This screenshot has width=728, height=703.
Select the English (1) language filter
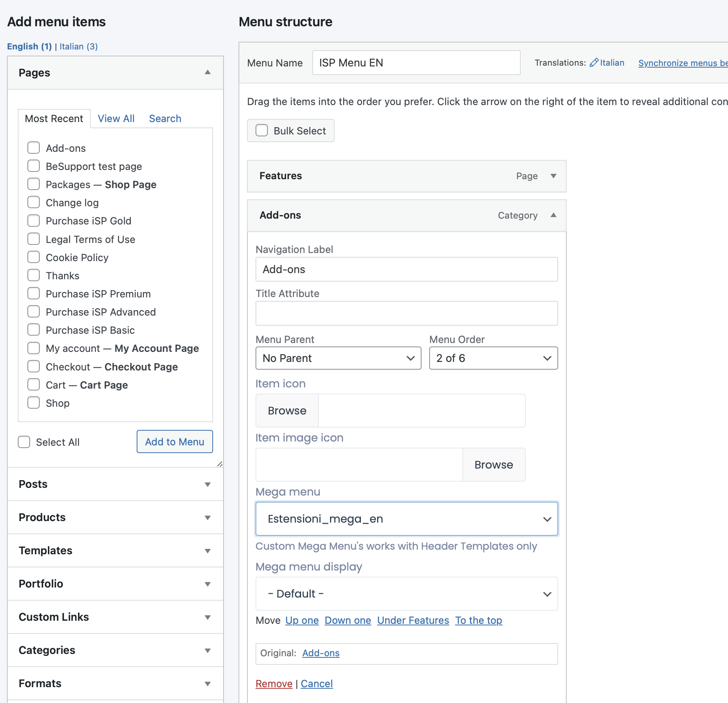(x=29, y=46)
